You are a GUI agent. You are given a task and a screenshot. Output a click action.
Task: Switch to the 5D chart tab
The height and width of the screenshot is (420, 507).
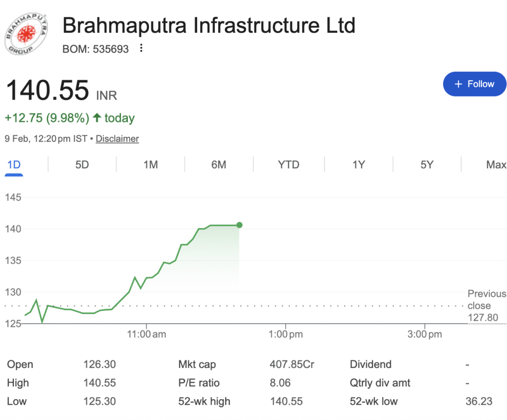82,164
